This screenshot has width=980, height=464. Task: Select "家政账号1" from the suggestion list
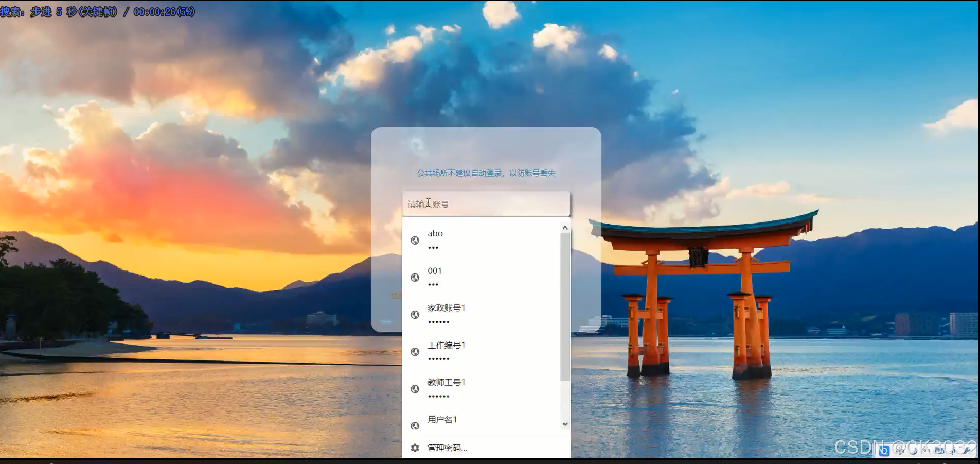[446, 308]
